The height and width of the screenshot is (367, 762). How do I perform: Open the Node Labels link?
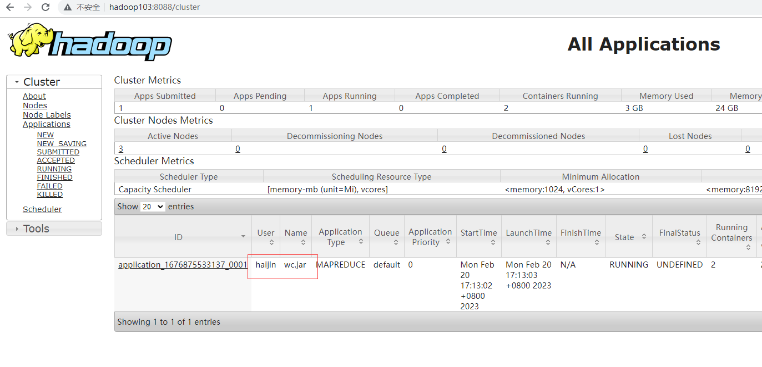pyautogui.click(x=47, y=115)
